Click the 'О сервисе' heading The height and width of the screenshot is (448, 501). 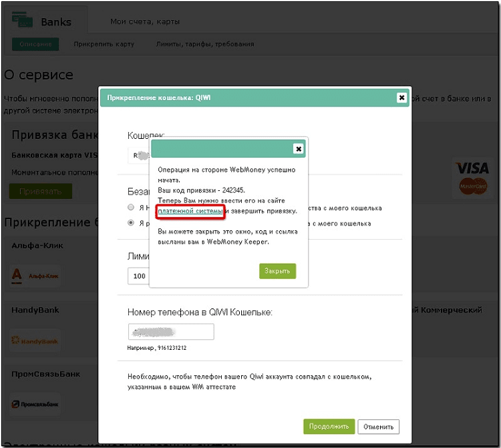39,75
